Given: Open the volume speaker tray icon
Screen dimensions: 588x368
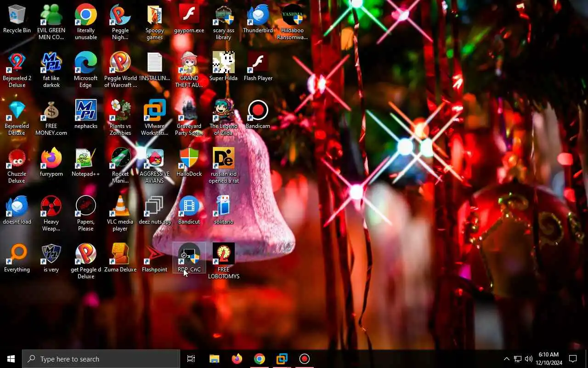Looking at the screenshot, I should pos(529,359).
